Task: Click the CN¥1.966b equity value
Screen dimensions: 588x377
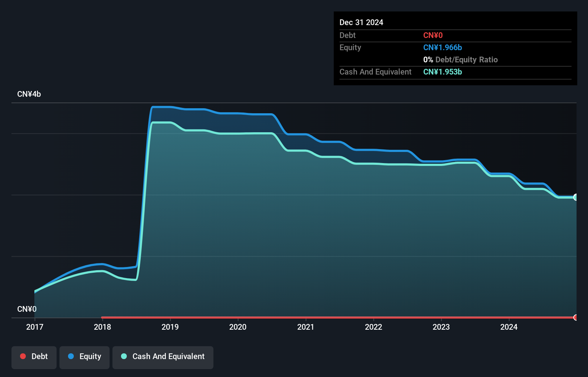Action: [x=443, y=47]
